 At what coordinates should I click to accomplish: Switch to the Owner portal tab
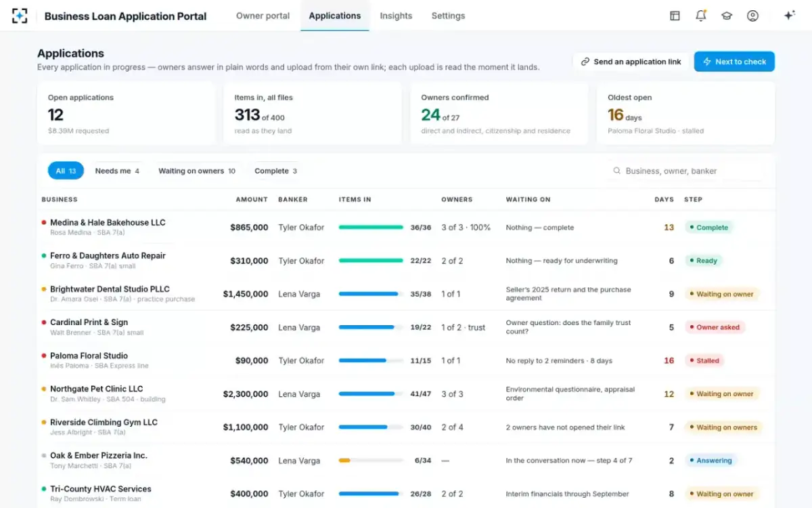tap(263, 16)
